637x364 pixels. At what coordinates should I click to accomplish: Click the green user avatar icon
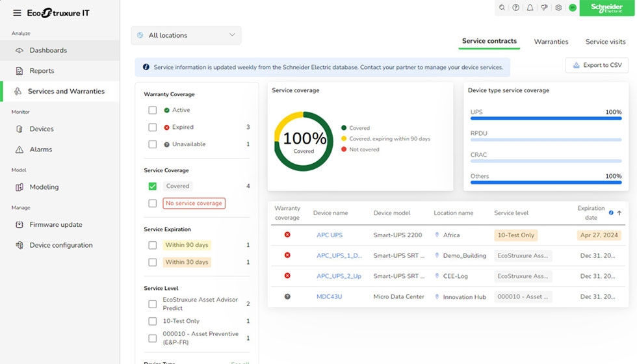coord(573,8)
